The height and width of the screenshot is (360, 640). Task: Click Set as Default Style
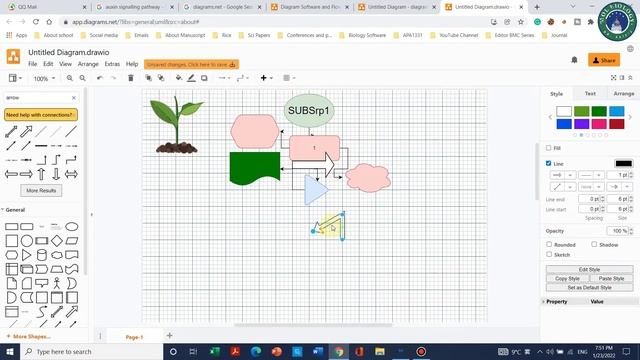pos(589,288)
